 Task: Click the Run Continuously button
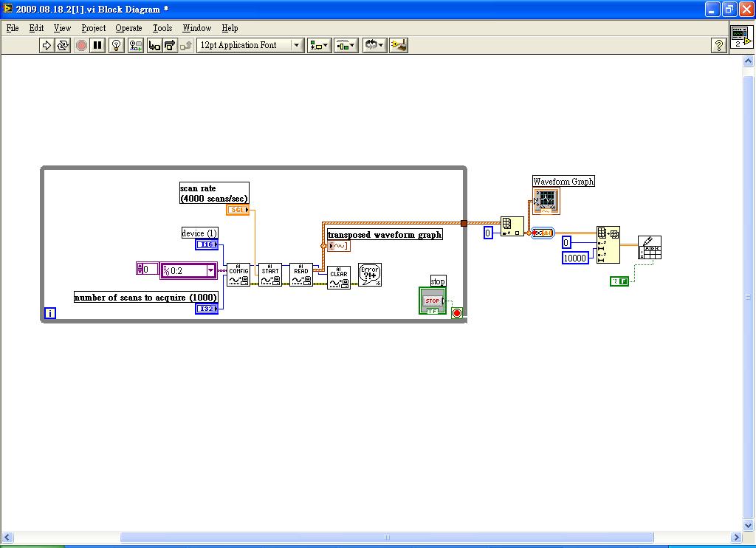pyautogui.click(x=63, y=45)
